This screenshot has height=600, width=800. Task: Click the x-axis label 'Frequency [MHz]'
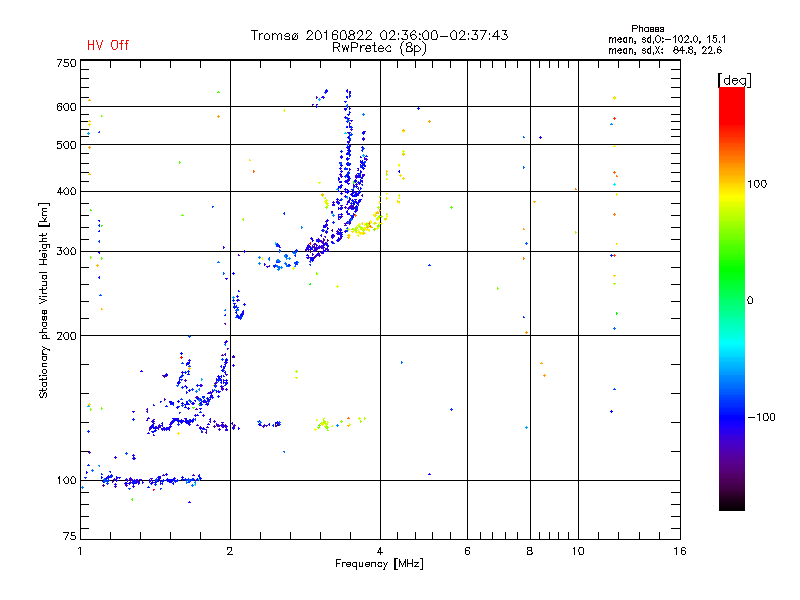[x=379, y=564]
